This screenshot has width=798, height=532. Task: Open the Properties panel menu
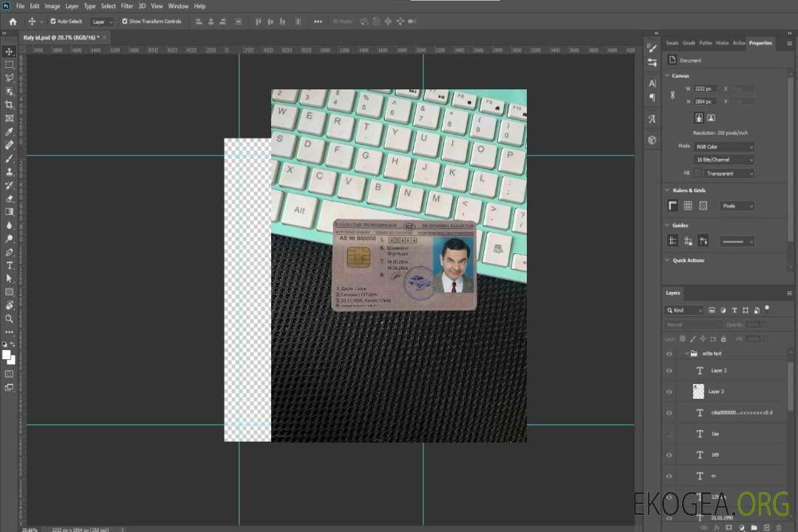[789, 44]
